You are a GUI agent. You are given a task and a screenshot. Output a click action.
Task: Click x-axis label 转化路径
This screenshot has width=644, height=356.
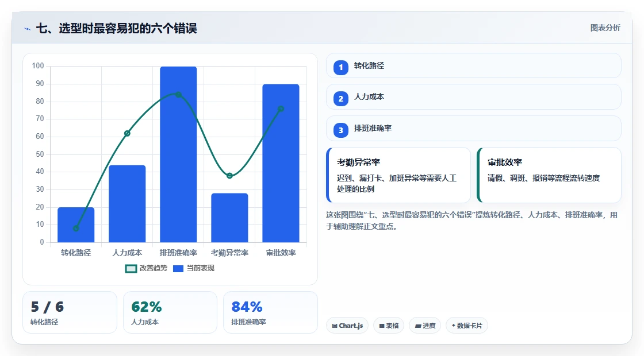76,253
